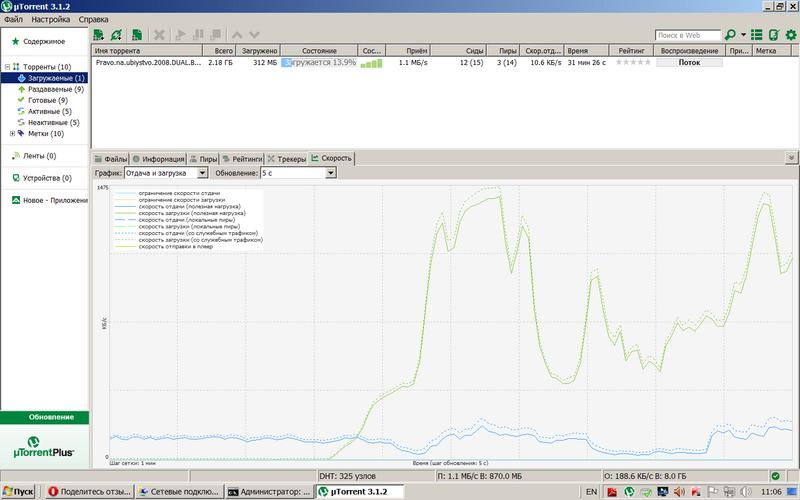Move torrent up the queue
Screen dimensions: 800x500
point(237,35)
